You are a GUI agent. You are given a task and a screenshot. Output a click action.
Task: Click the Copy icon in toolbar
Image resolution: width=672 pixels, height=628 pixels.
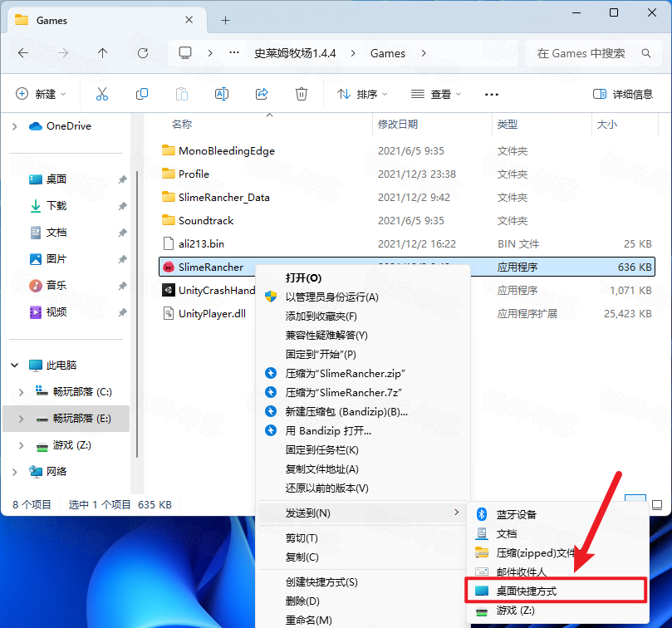142,94
